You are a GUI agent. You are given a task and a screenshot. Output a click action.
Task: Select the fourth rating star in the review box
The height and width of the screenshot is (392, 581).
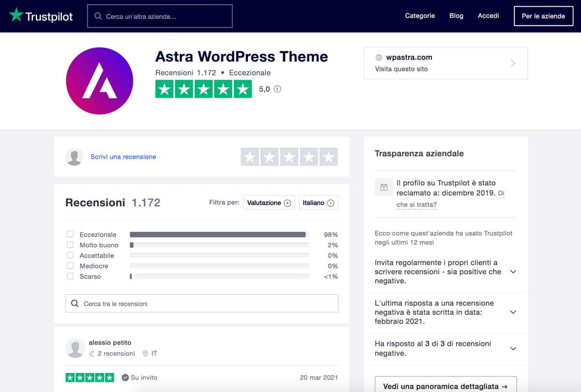coord(309,157)
